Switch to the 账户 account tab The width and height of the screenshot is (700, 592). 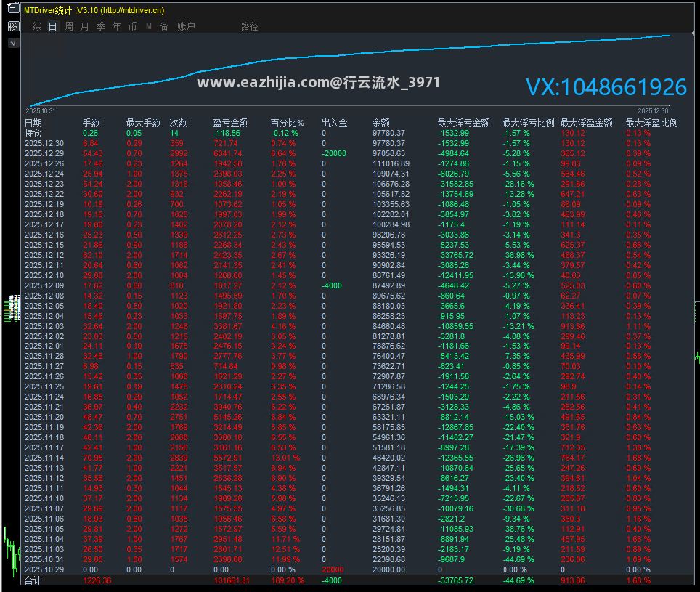186,26
